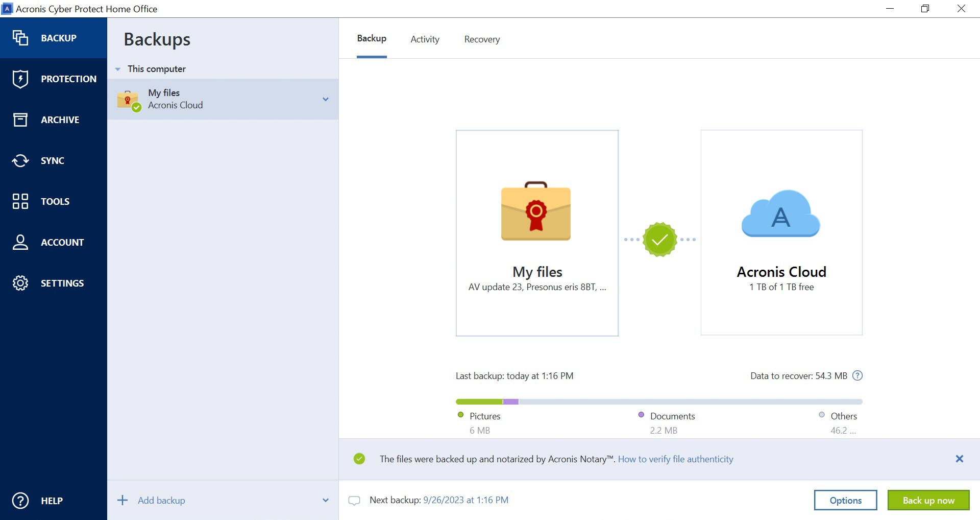Viewport: 980px width, 520px height.
Task: Select the Acronis Cloud destination tile
Action: pos(781,233)
